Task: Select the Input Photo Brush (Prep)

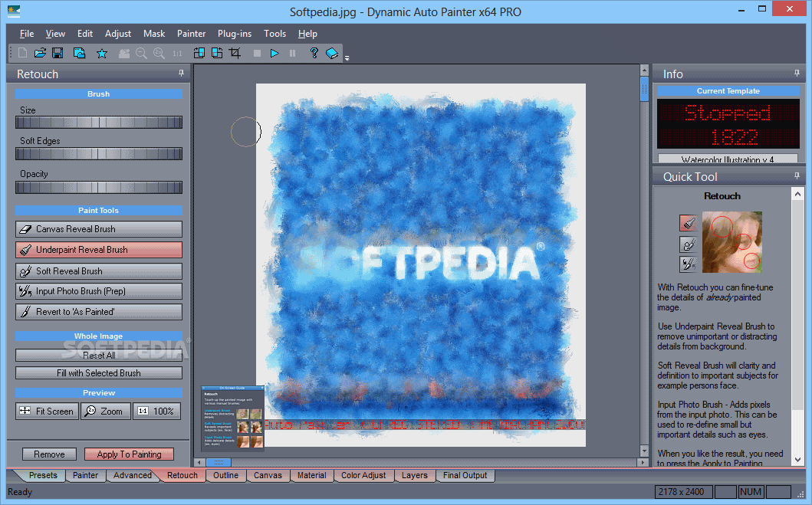Action: [99, 290]
